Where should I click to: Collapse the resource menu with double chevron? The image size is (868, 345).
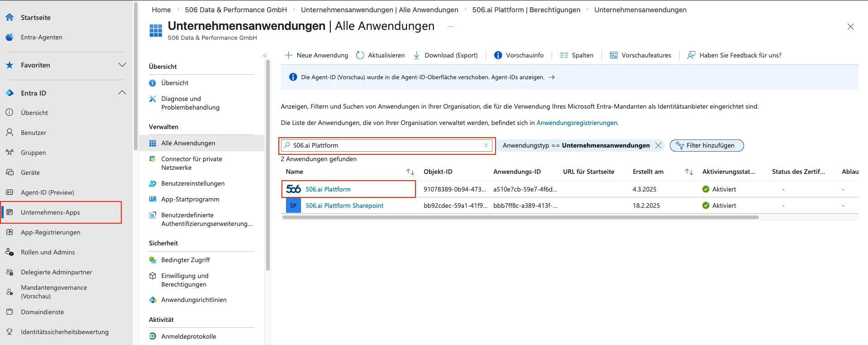click(265, 55)
